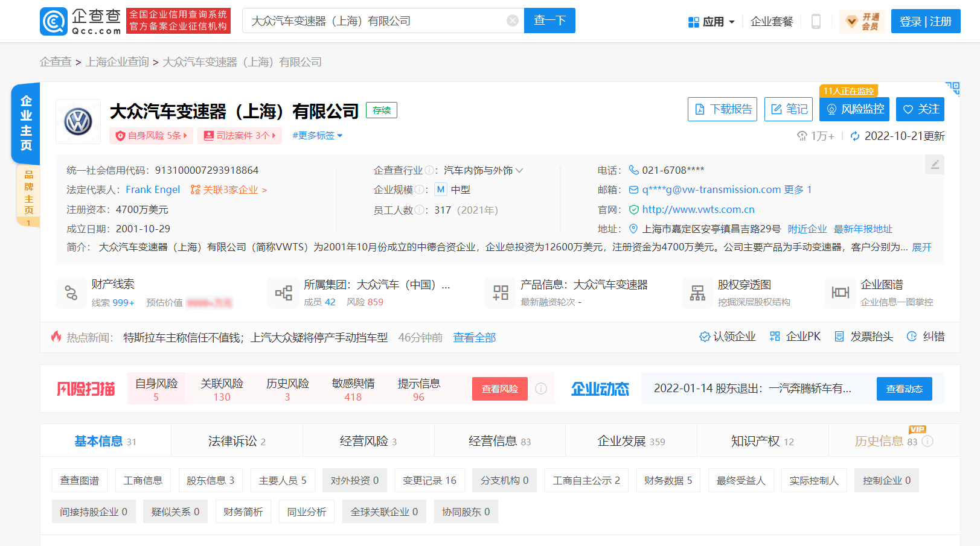The height and width of the screenshot is (546, 980).
Task: Click the Volkswagen company logo
Action: pyautogui.click(x=78, y=122)
